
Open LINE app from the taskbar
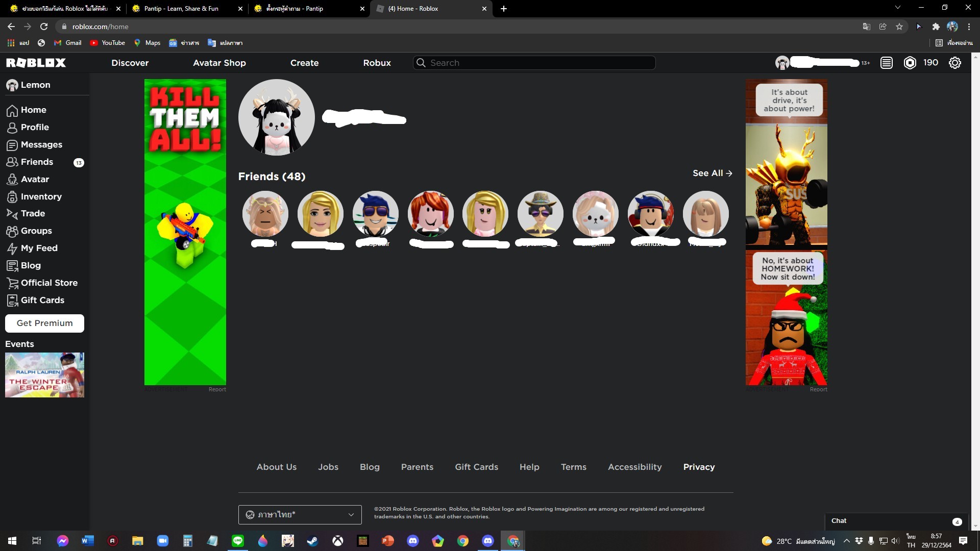(x=238, y=541)
